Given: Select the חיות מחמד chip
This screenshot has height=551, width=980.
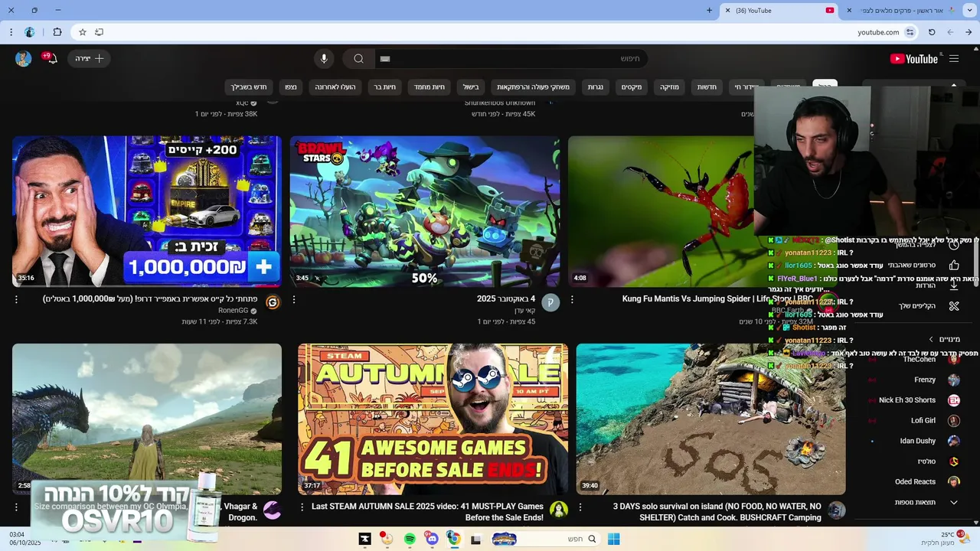Looking at the screenshot, I should (430, 87).
